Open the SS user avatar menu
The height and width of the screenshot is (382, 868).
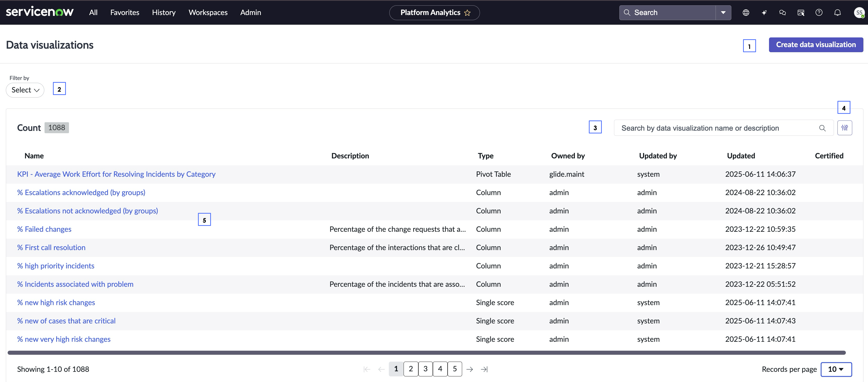[x=859, y=12]
